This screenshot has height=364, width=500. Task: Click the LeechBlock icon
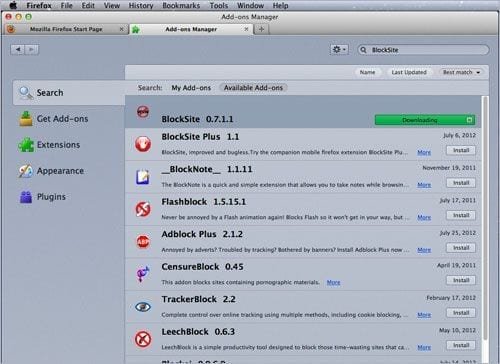[x=143, y=339]
